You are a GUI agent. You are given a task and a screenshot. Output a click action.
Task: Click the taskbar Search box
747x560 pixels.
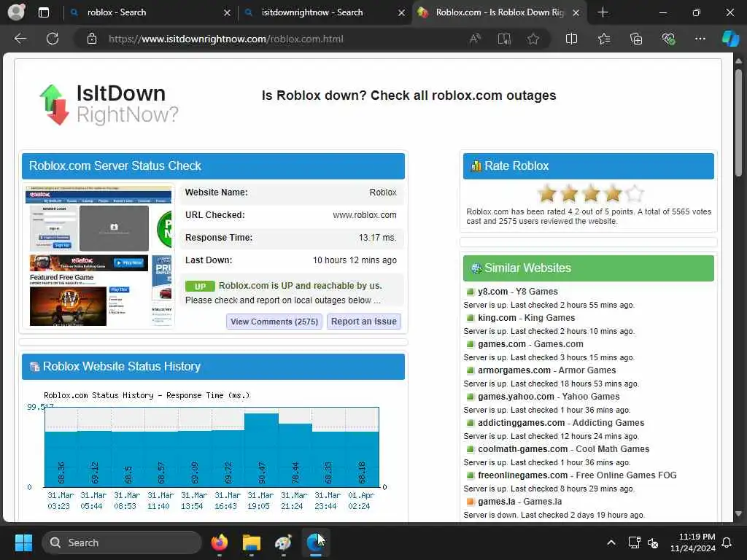click(x=122, y=542)
